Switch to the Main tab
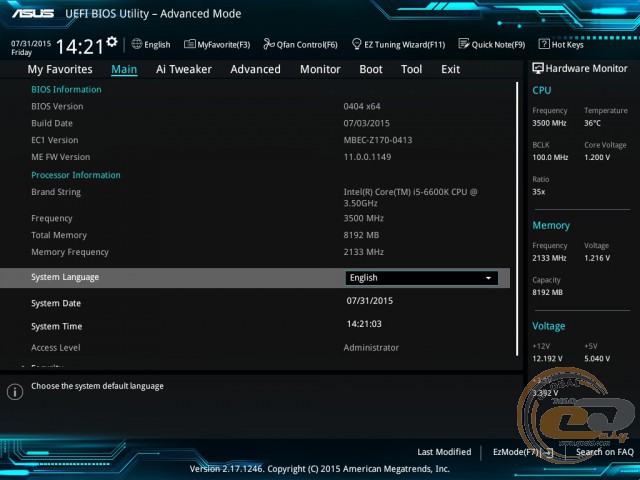This screenshot has height=480, width=640. 124,69
